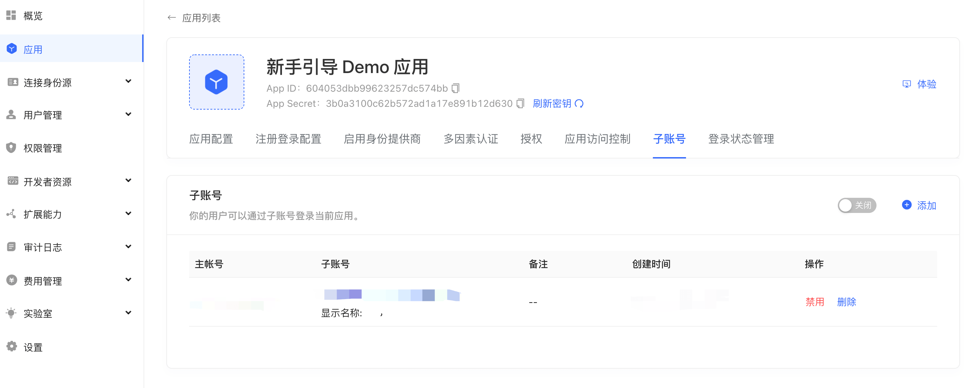Click the 权限管理 shield icon
The height and width of the screenshot is (388, 980).
pos(11,147)
